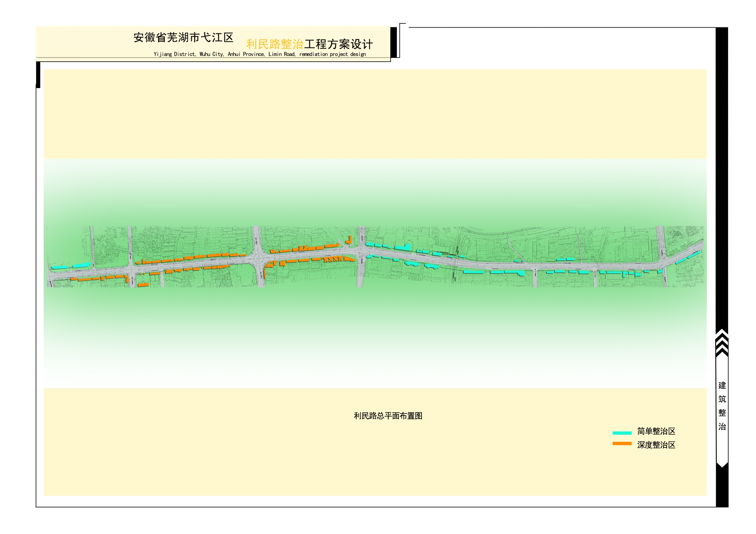Click the caption '利民路总平面布置图'

tap(388, 416)
